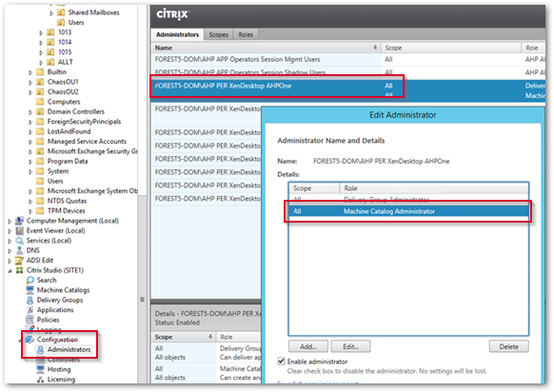The width and height of the screenshot is (554, 392).
Task: Expand the Microsoft Exchange Security Groups node
Action: 30,151
